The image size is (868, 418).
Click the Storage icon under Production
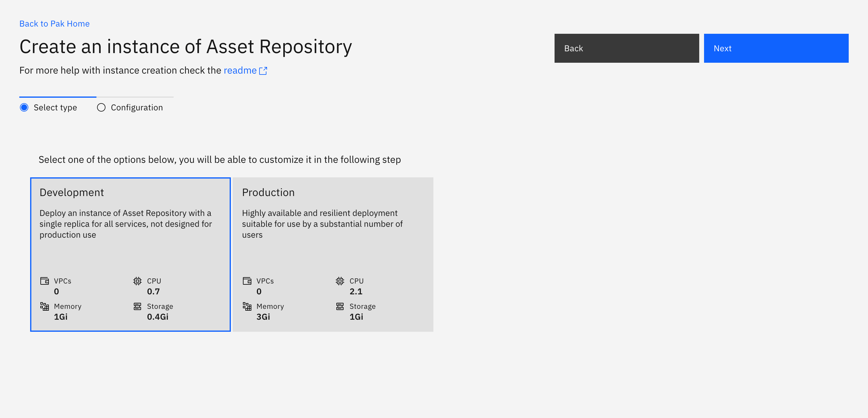point(340,306)
